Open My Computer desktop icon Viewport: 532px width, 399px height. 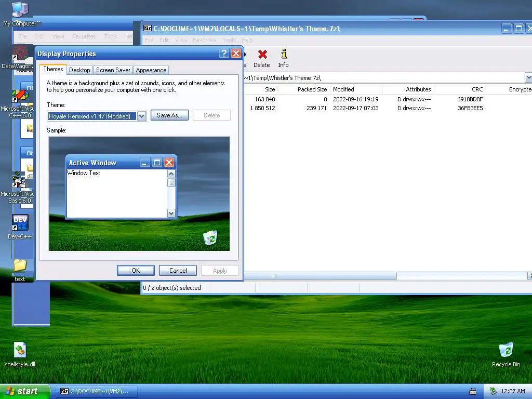point(20,14)
